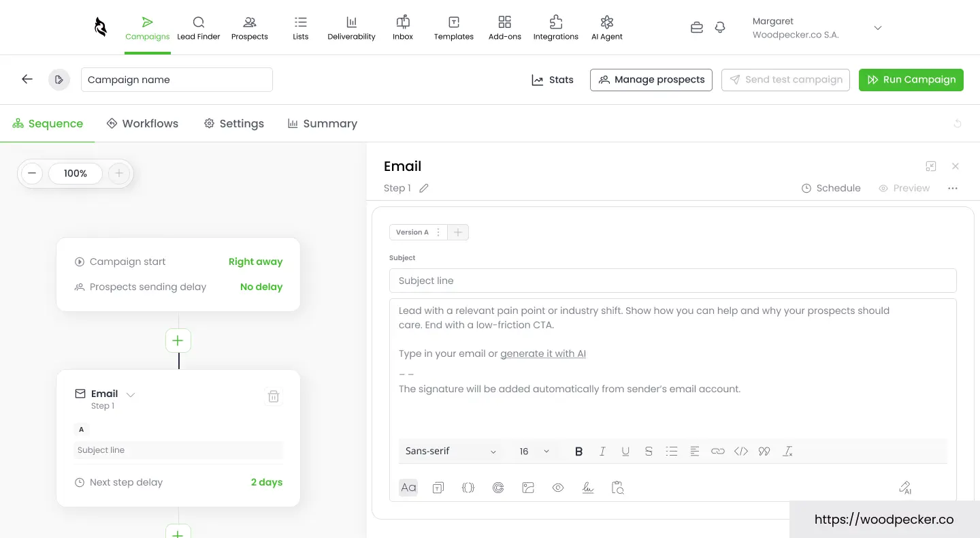Zoom out the sequence canvas
Viewport: 980px width, 538px height.
(x=32, y=174)
